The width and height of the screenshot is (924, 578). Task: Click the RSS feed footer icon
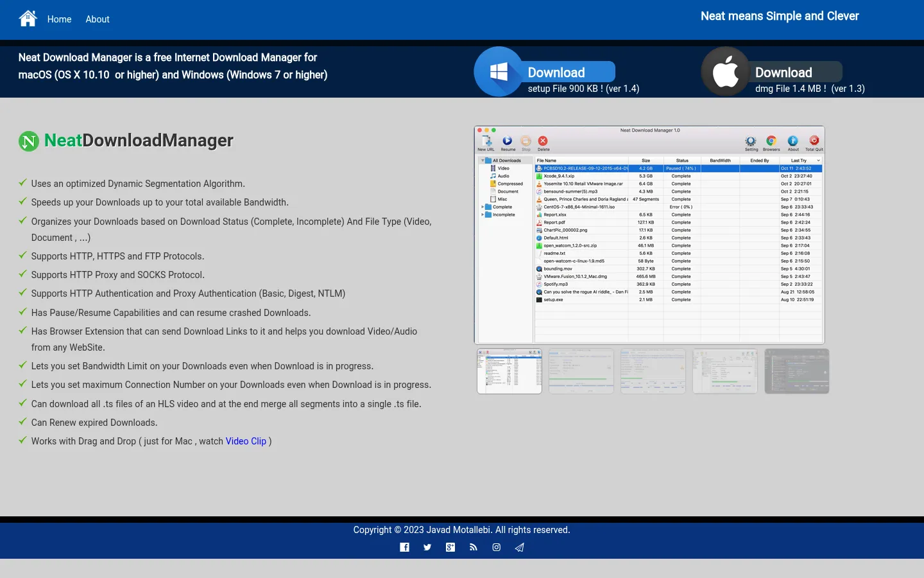pyautogui.click(x=474, y=547)
